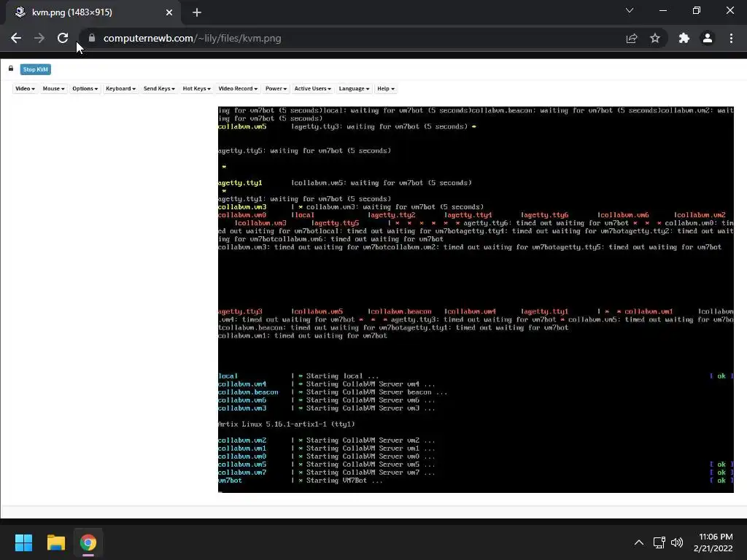Open the Hot Keys dropdown menu
This screenshot has height=560, width=747.
pyautogui.click(x=196, y=88)
